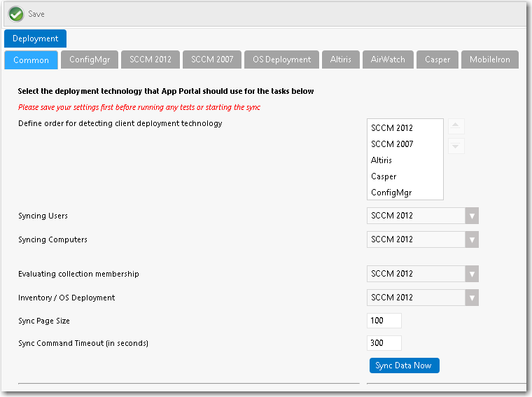Expand the Evaluating collection membership dropdown
Image resolution: width=532 pixels, height=397 pixels.
coord(422,274)
